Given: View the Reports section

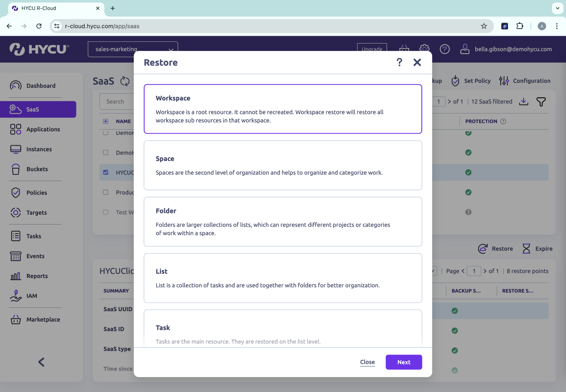Looking at the screenshot, I should pyautogui.click(x=37, y=276).
